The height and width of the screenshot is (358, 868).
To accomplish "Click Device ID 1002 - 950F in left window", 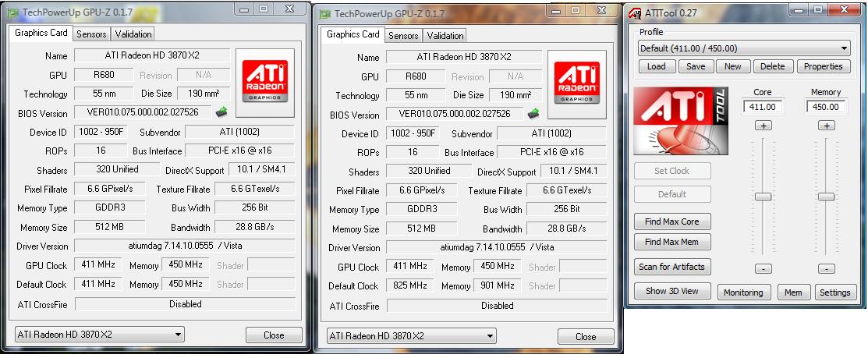I will (x=101, y=132).
